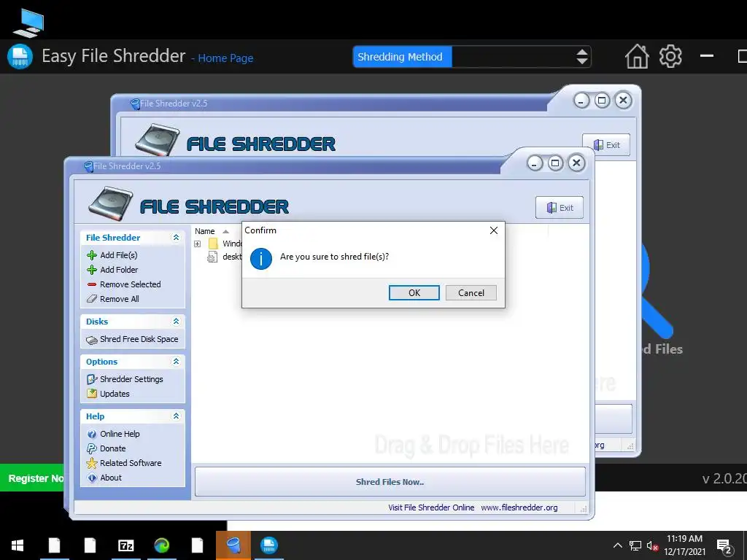
Task: Click Exit in the back File Shredder window
Action: click(x=606, y=145)
